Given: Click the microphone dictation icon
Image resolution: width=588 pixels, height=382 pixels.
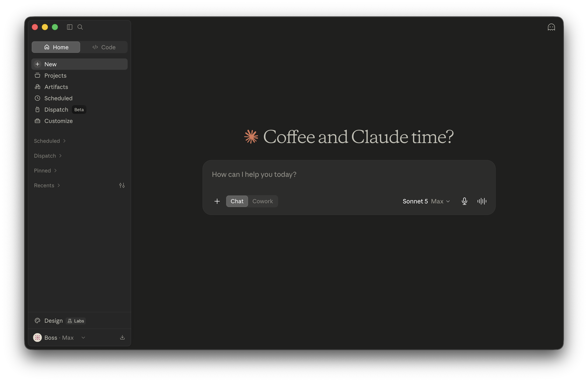Looking at the screenshot, I should pyautogui.click(x=464, y=201).
